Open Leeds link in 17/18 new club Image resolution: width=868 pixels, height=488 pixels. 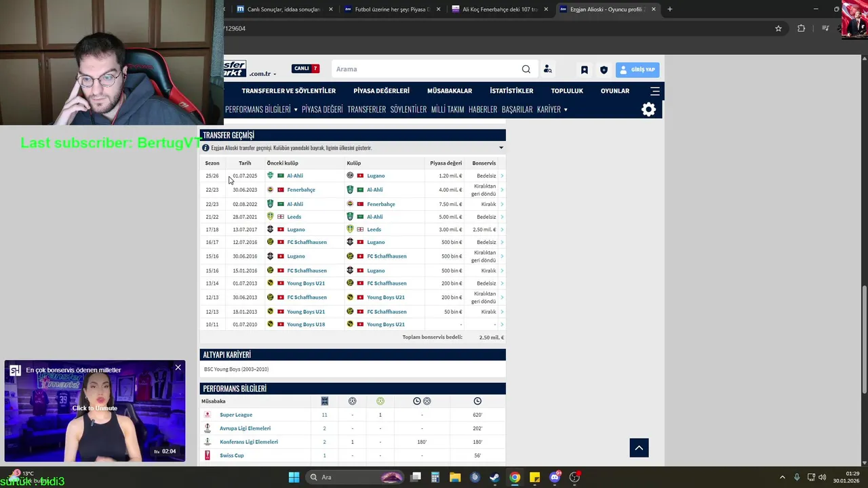coord(374,230)
